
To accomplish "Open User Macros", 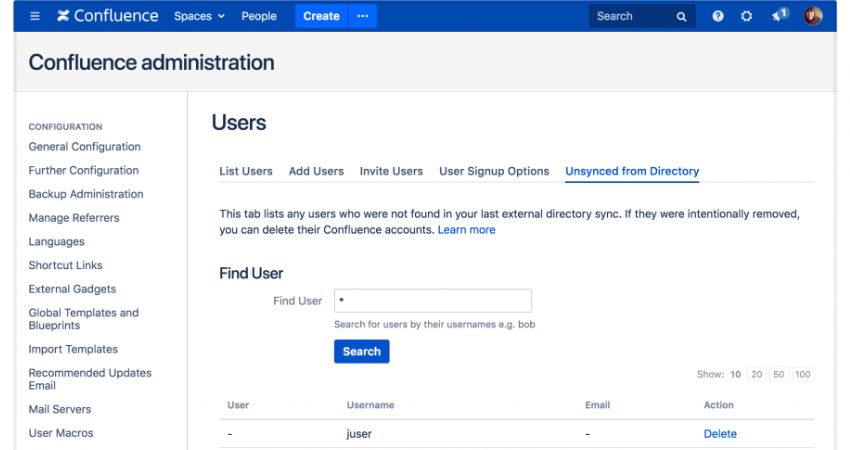I will click(x=61, y=433).
